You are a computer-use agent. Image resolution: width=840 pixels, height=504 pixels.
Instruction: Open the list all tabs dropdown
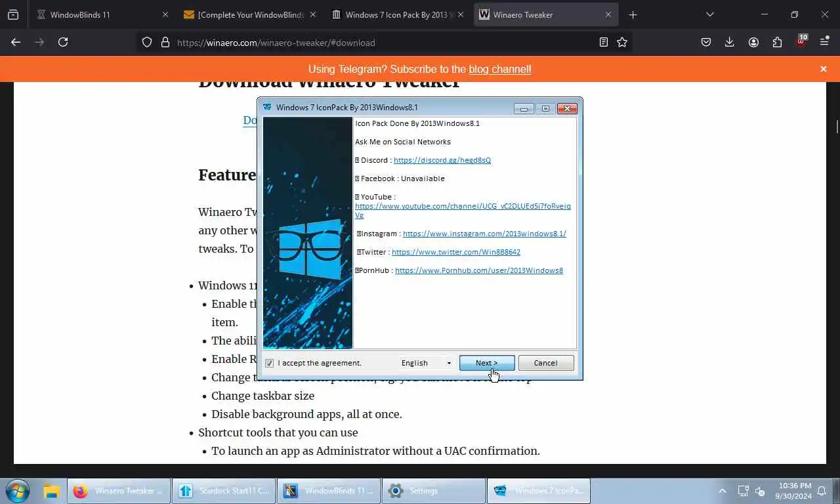point(709,14)
